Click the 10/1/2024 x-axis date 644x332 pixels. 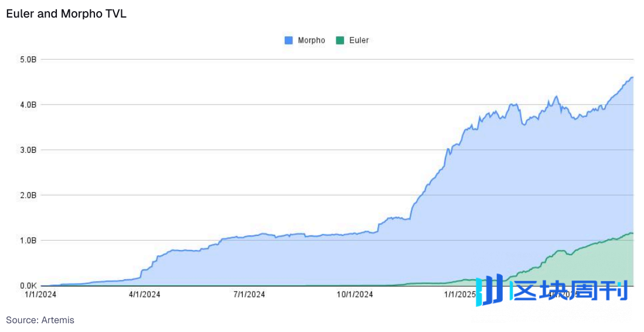pyautogui.click(x=355, y=295)
